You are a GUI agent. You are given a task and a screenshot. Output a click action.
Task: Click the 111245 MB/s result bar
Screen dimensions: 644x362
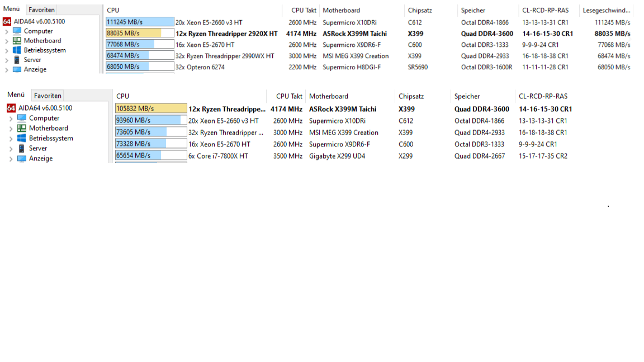pos(140,22)
